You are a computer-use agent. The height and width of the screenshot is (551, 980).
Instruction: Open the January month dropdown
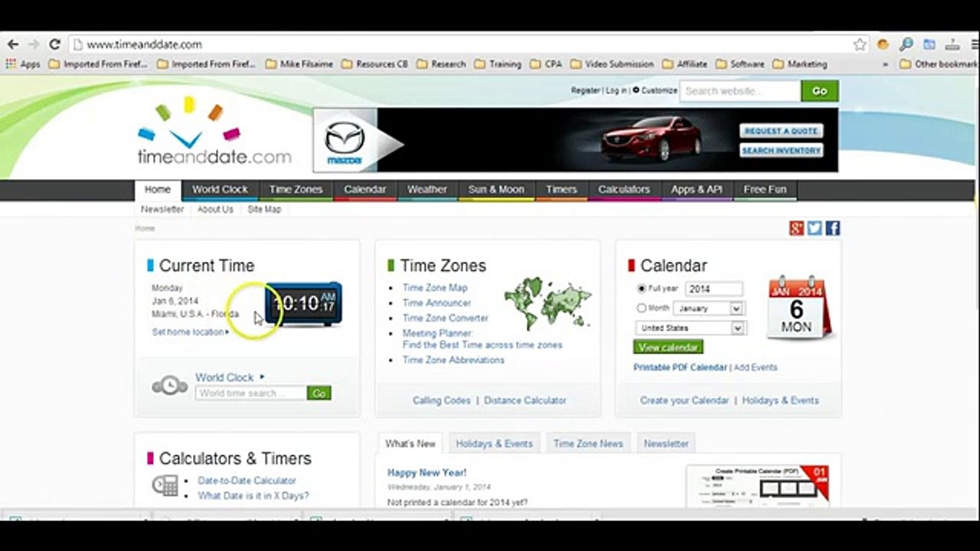(708, 308)
